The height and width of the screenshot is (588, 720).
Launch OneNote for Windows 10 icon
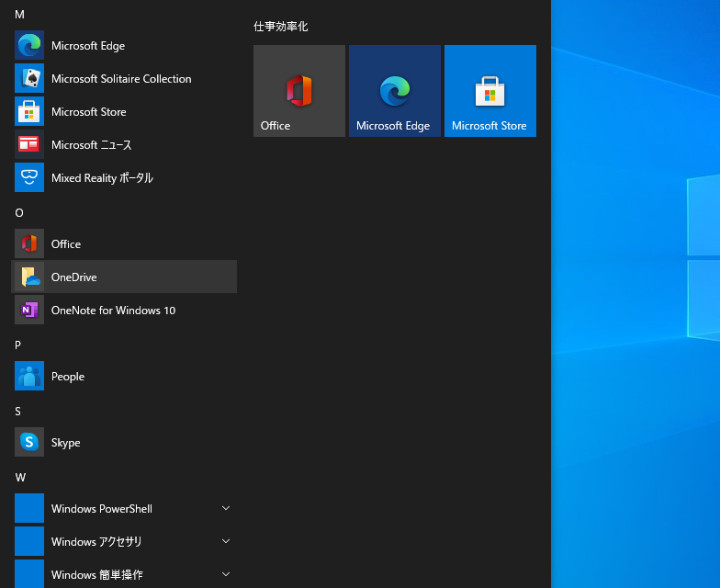[29, 310]
